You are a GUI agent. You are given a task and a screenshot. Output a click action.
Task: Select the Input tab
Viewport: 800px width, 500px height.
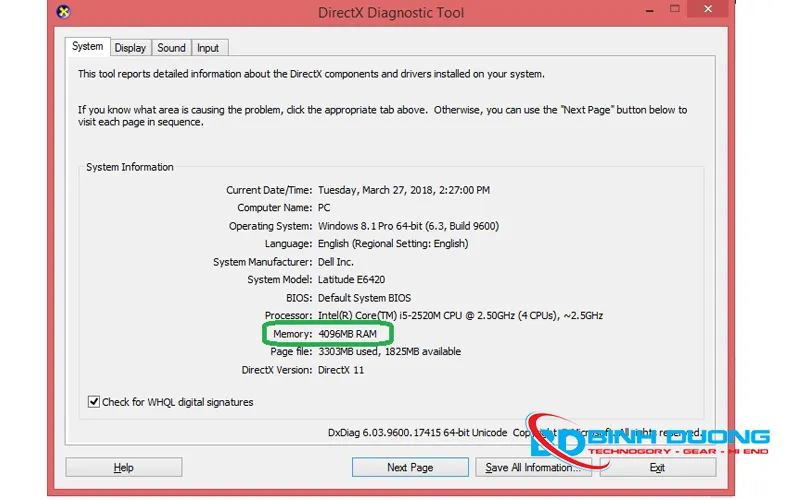pos(208,48)
